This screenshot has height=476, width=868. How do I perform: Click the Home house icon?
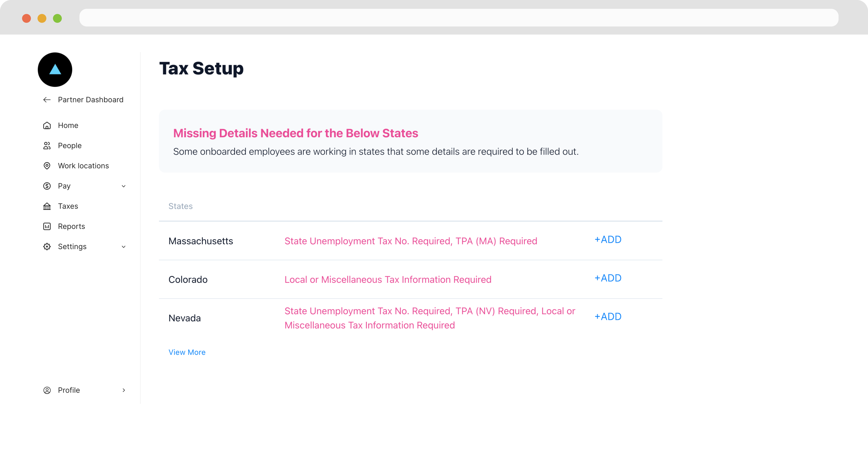pos(47,125)
